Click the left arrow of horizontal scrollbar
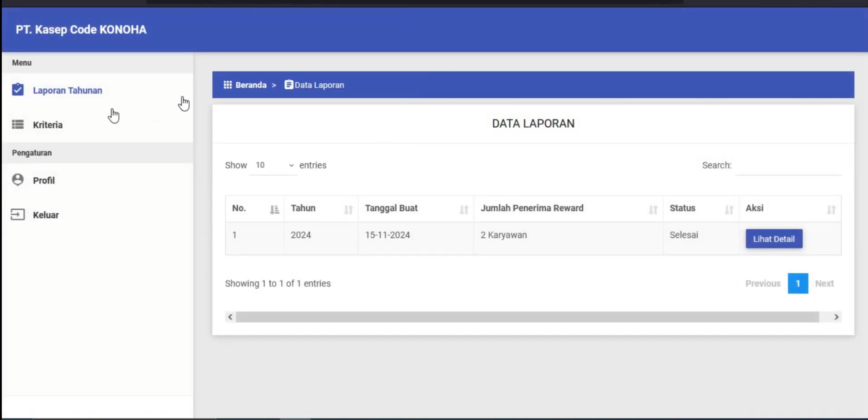 point(230,317)
